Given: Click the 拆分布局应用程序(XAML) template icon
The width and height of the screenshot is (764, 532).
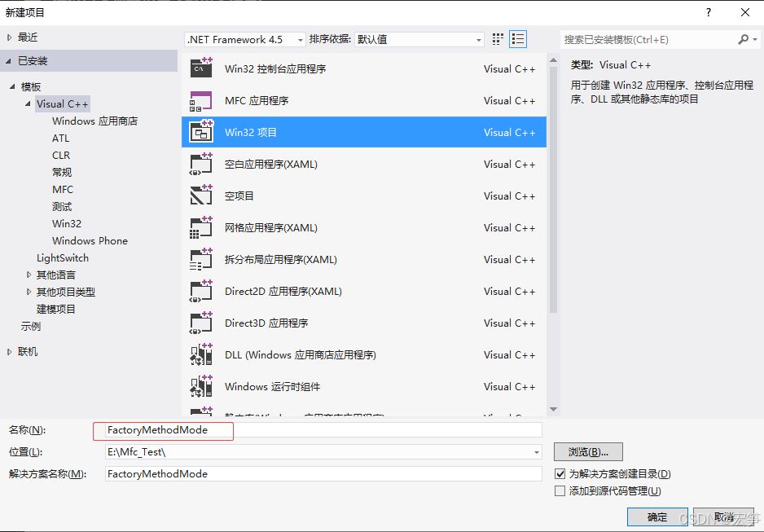Looking at the screenshot, I should point(201,259).
